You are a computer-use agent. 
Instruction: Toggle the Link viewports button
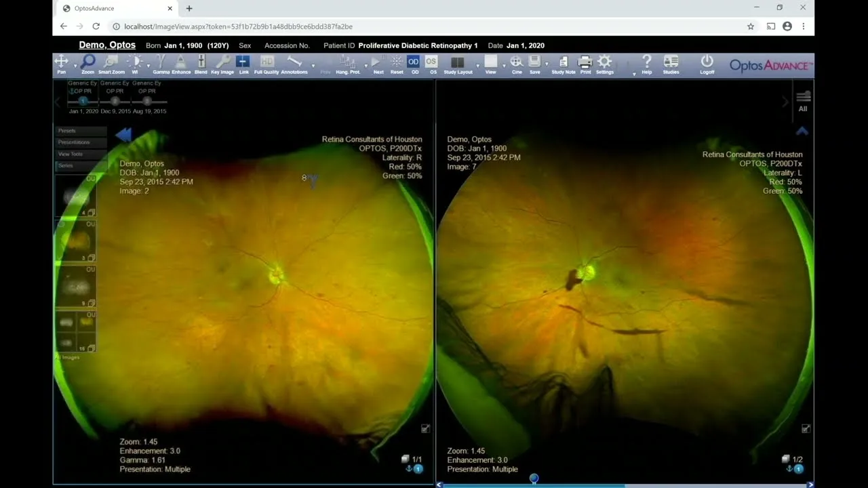pyautogui.click(x=243, y=64)
